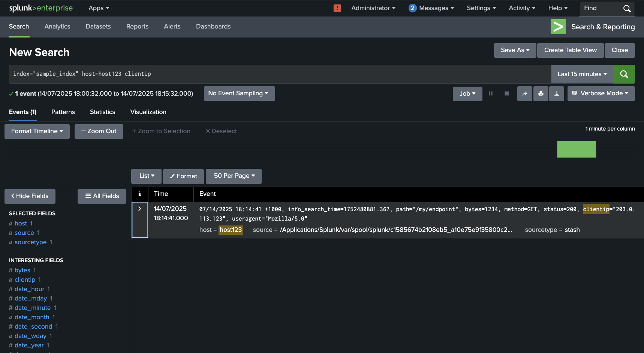Open the Verbose Mode dropdown
Image resolution: width=644 pixels, height=353 pixels.
pyautogui.click(x=601, y=93)
